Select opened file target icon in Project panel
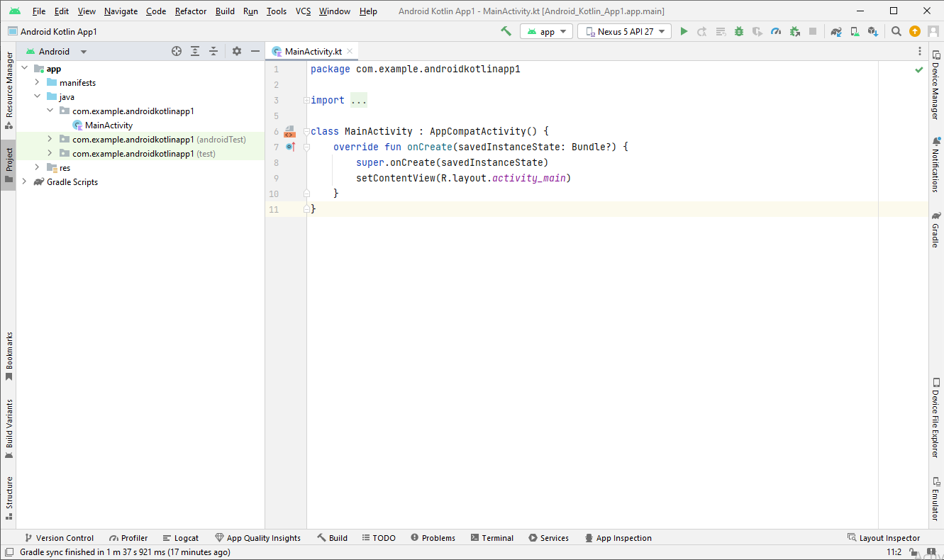Viewport: 944px width, 560px height. [177, 51]
